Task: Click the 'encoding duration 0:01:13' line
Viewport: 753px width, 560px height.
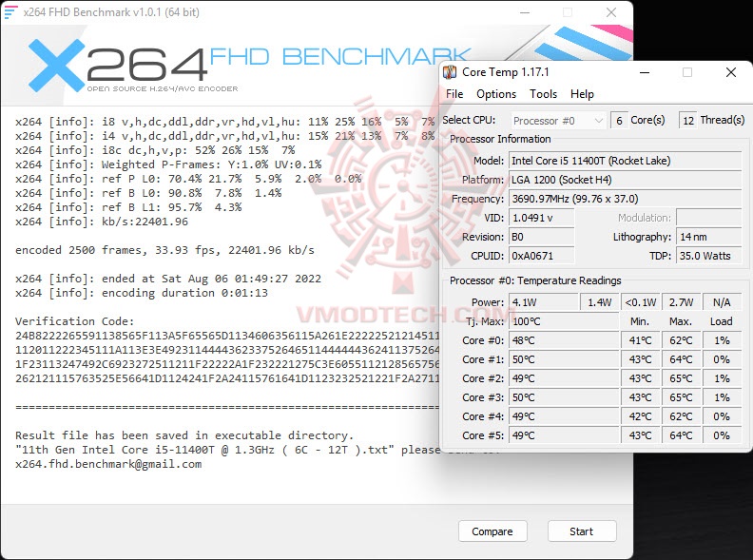Action: coord(142,293)
